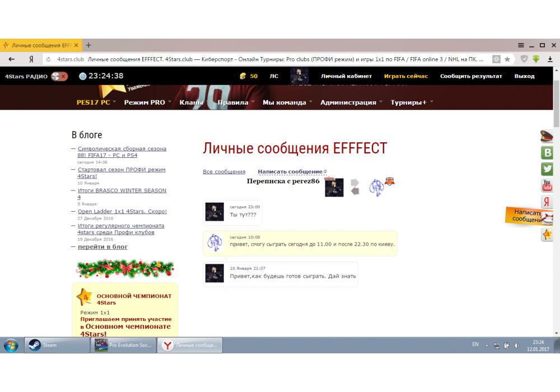560x392 pixels.
Task: Open the Twitter sidebar icon
Action: pyautogui.click(x=547, y=169)
